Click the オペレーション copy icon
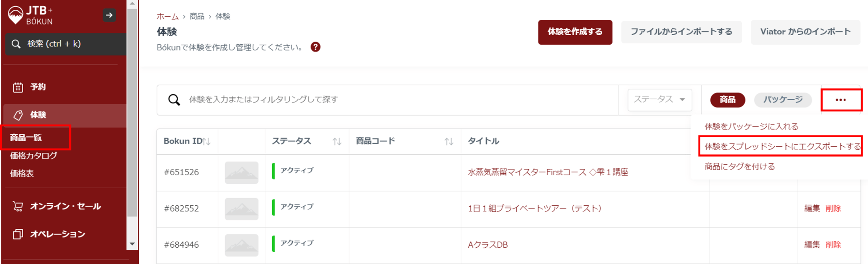The width and height of the screenshot is (868, 264). [x=18, y=234]
